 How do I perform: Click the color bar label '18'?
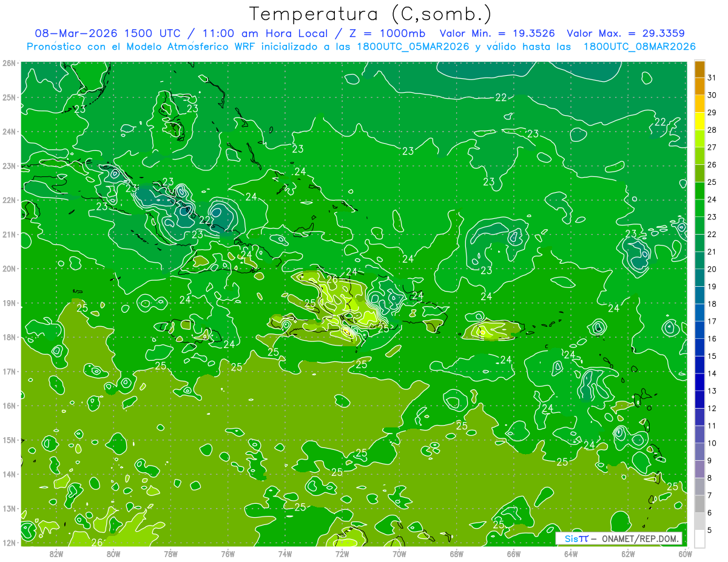click(x=712, y=304)
